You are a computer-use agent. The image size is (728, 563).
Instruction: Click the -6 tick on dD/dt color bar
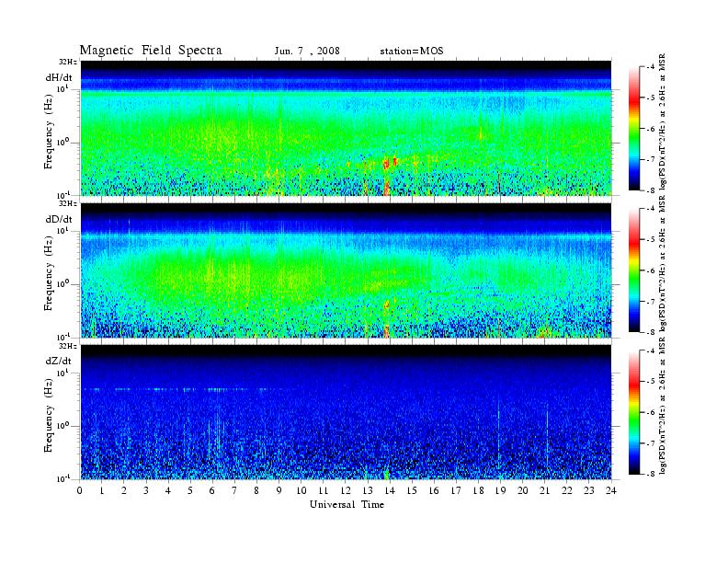click(650, 270)
